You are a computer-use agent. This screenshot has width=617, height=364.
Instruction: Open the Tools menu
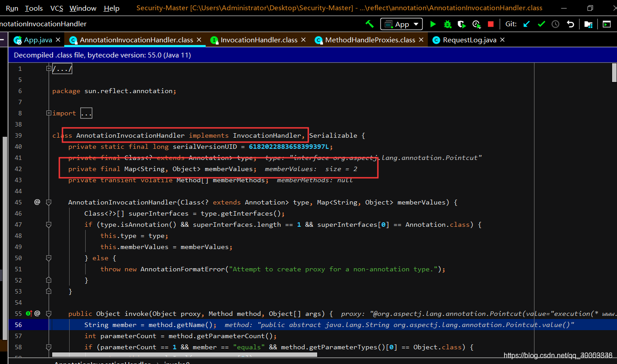point(33,8)
